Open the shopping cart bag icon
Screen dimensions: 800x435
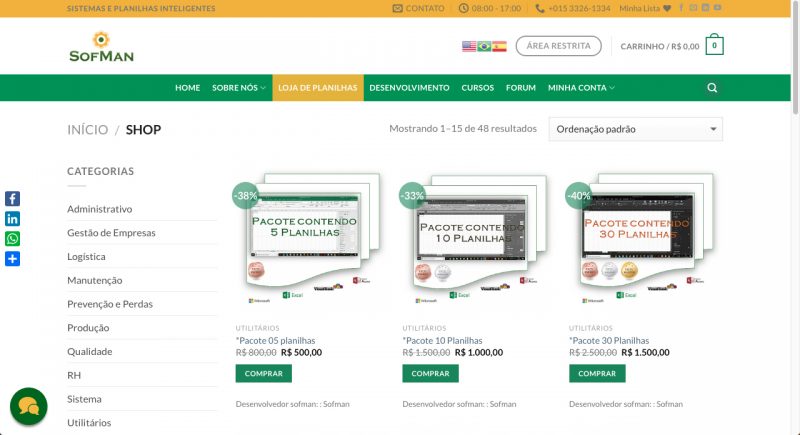[714, 45]
